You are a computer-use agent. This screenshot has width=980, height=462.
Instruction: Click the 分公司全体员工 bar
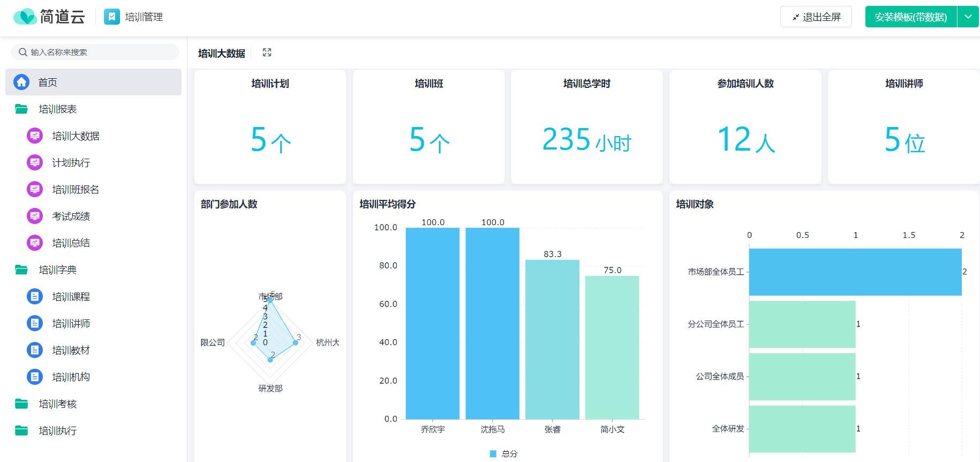coord(802,324)
